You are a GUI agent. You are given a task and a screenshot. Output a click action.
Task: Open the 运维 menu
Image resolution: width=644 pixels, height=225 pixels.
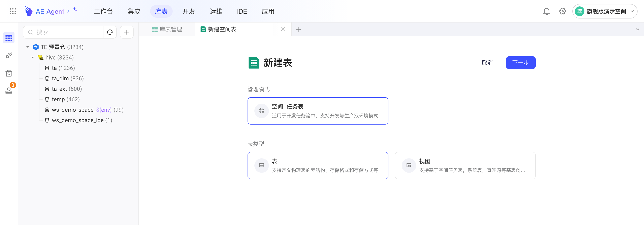(216, 11)
